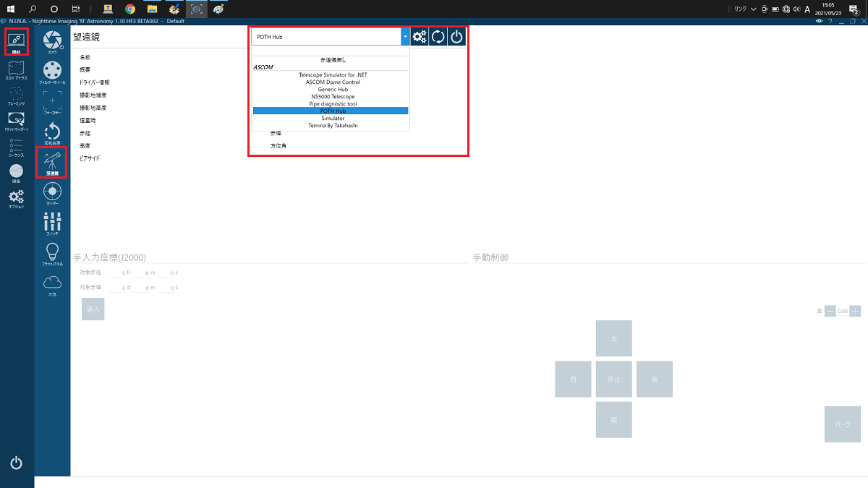Open the Imaging (撮像) section
Viewport: 868px width, 488px height.
click(x=16, y=172)
